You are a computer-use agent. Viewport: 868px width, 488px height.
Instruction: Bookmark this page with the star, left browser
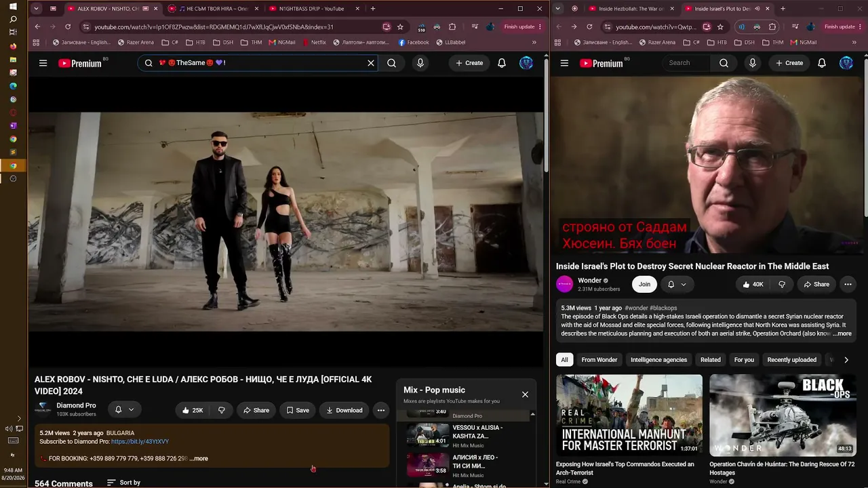400,27
